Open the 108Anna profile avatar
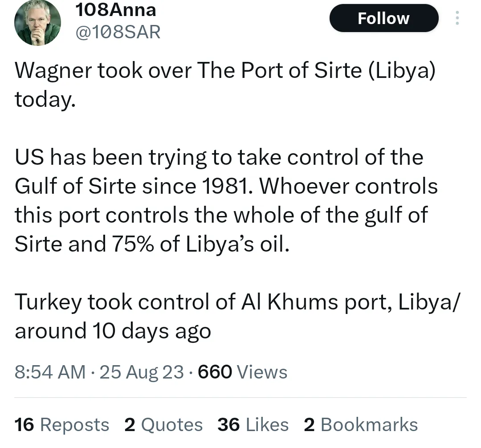Screen dimensions: 481x448 click(37, 23)
